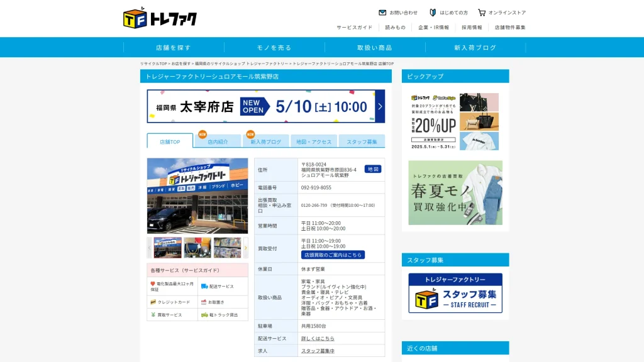
Task: Select the handbag photo thumbnail
Action: (197, 248)
